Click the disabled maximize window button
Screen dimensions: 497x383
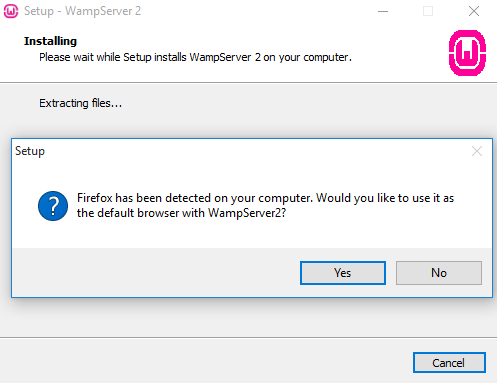pos(428,11)
